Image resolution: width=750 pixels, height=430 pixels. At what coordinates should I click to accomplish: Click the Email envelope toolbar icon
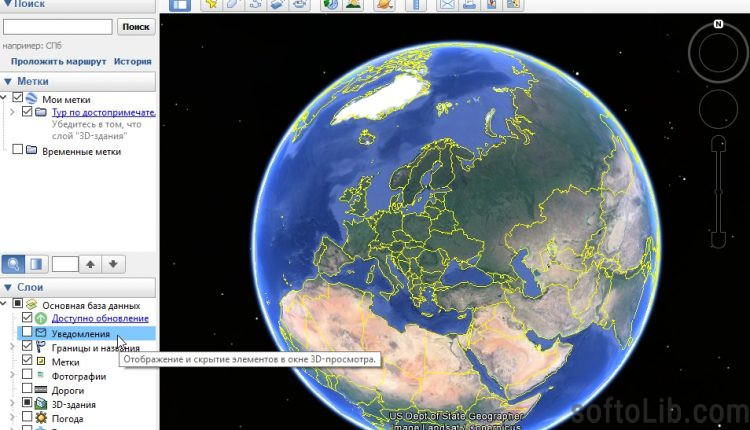point(447,5)
